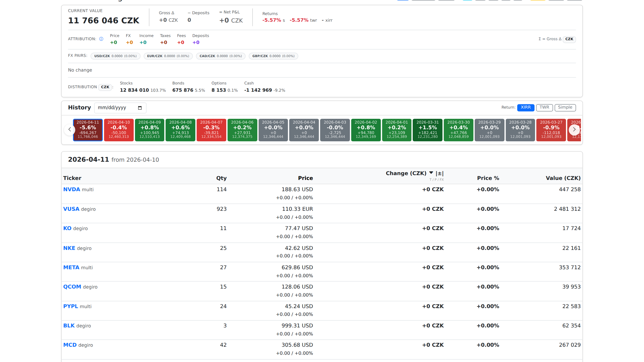644x362 pixels.
Task: Sort table by Price % column header
Action: pos(488,178)
